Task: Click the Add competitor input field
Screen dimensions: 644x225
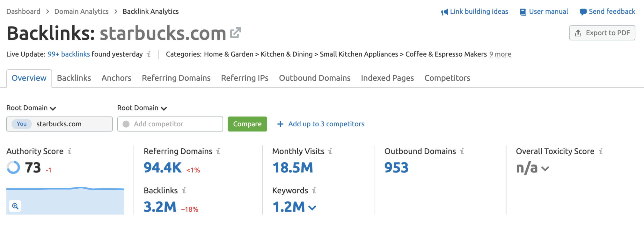Action: [x=170, y=124]
